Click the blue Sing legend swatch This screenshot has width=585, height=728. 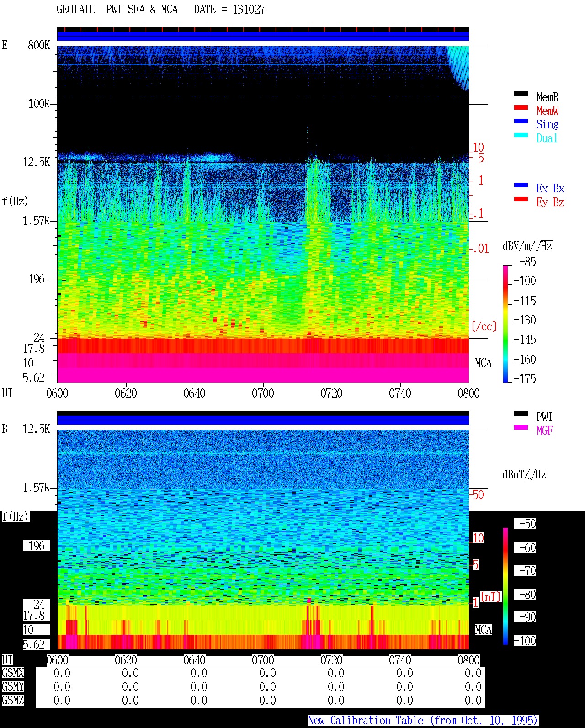tap(521, 122)
